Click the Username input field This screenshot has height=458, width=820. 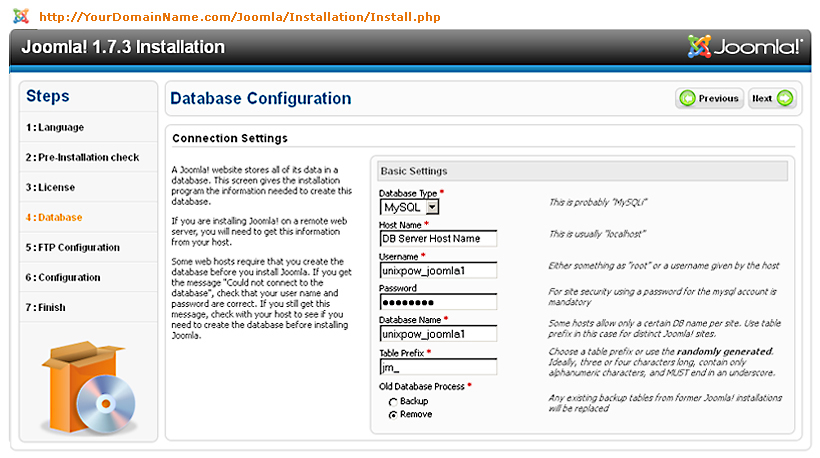tap(438, 270)
